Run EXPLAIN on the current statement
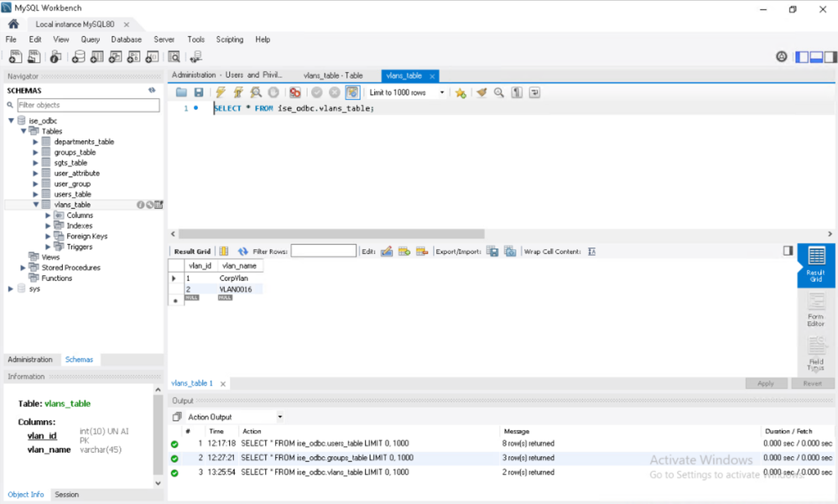 [x=256, y=92]
